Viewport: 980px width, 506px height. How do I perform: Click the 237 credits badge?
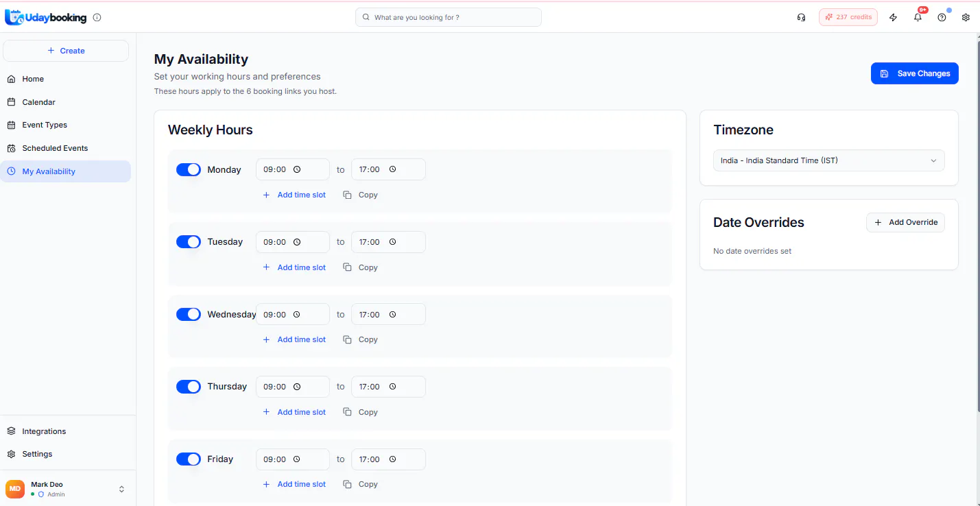coord(848,17)
